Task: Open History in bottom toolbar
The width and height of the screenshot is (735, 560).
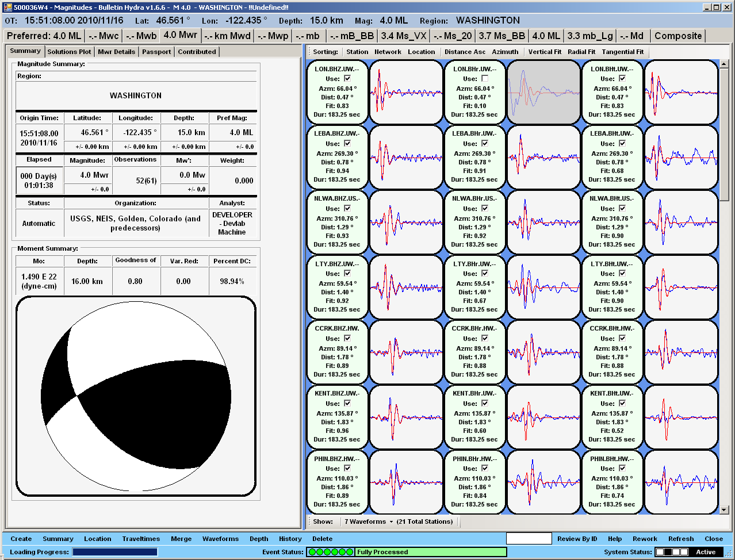Action: click(290, 539)
